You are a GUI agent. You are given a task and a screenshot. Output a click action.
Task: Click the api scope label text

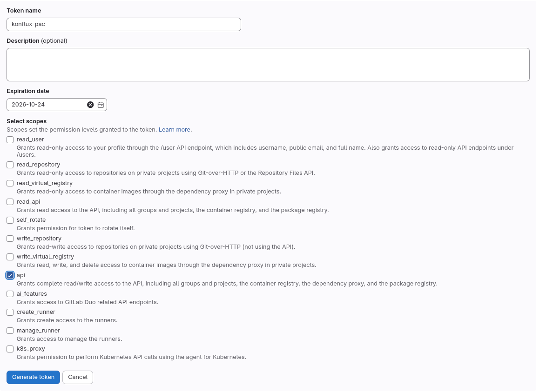tap(20, 275)
